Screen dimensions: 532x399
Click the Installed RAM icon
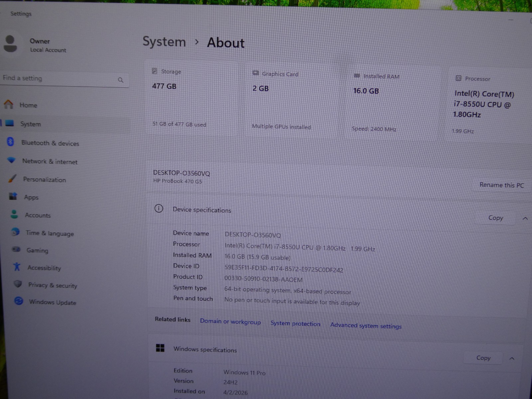(357, 76)
